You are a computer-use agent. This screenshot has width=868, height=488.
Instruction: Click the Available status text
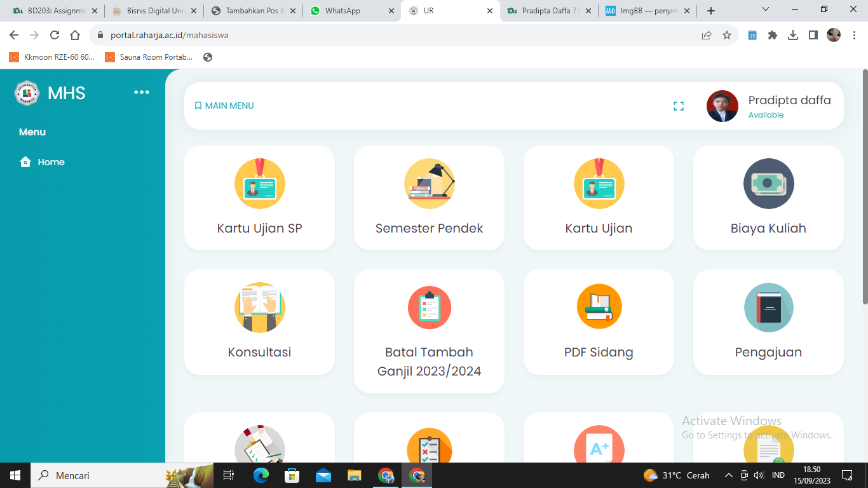coord(766,115)
